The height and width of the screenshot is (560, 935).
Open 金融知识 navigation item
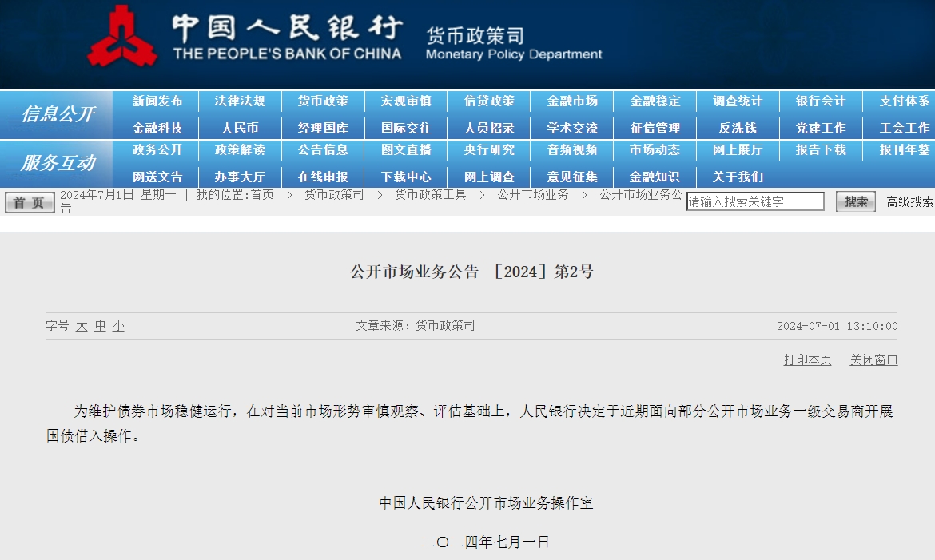(655, 177)
